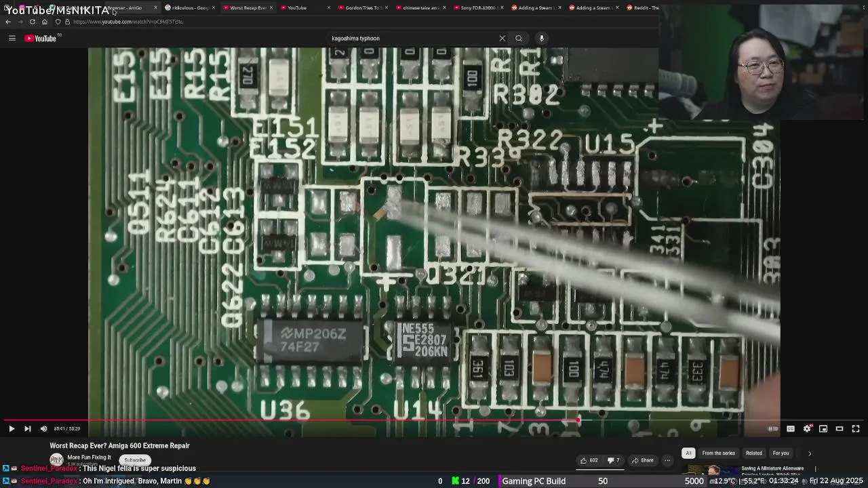Go forward using the browser forward arrow
868x488 pixels.
pos(20,22)
